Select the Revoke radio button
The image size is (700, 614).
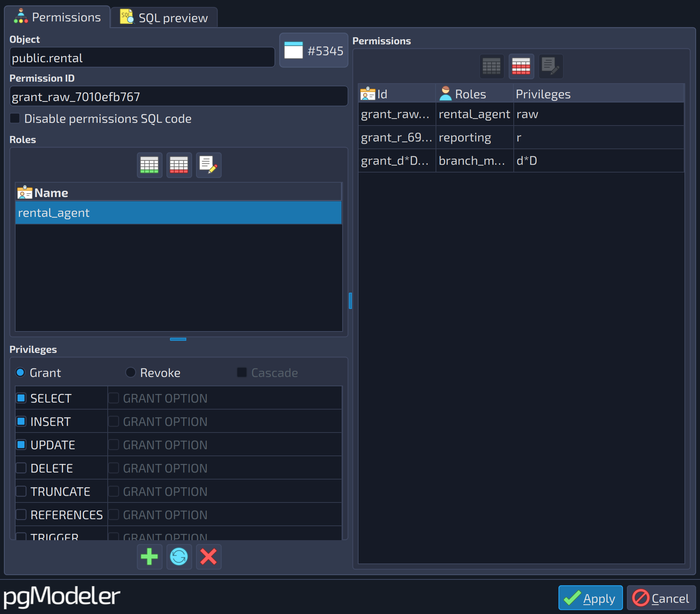tap(131, 372)
